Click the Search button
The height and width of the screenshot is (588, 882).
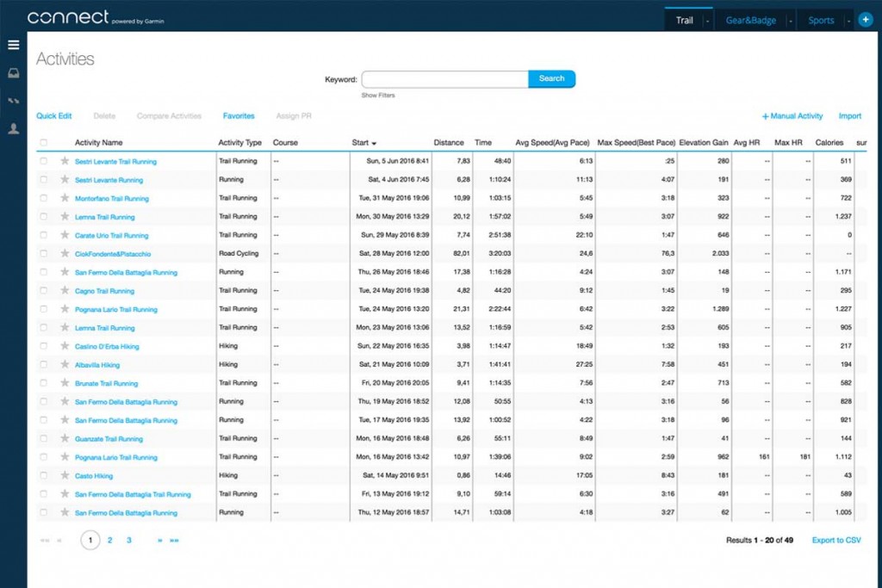551,78
